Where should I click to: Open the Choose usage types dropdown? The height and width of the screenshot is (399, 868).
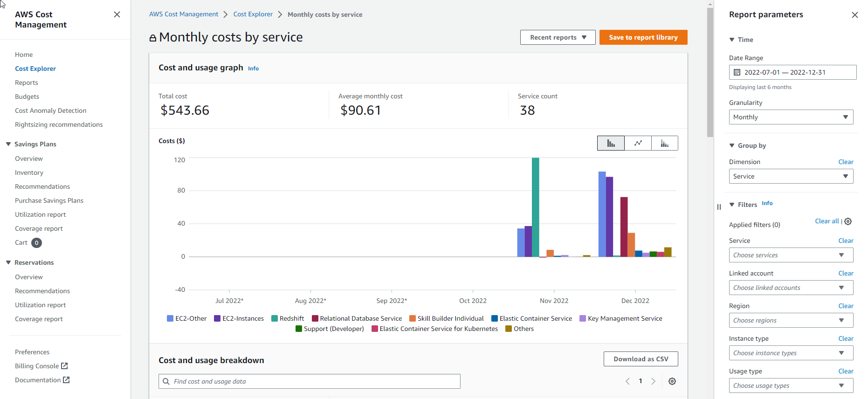[791, 385]
